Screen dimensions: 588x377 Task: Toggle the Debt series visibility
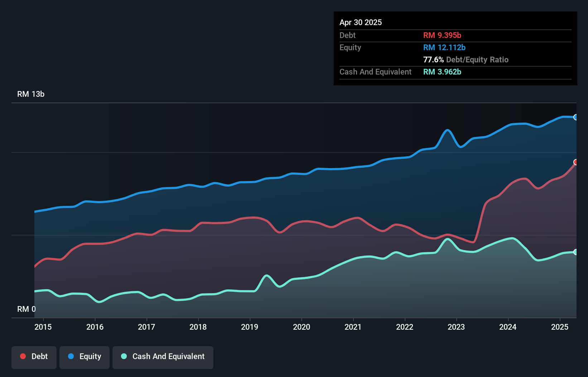pos(34,356)
